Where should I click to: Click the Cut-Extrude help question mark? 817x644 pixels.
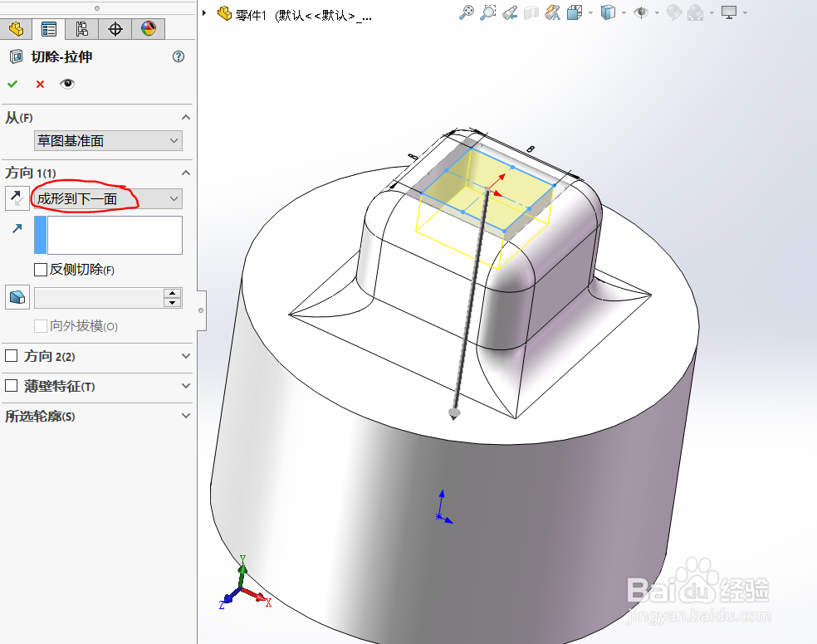click(x=178, y=56)
